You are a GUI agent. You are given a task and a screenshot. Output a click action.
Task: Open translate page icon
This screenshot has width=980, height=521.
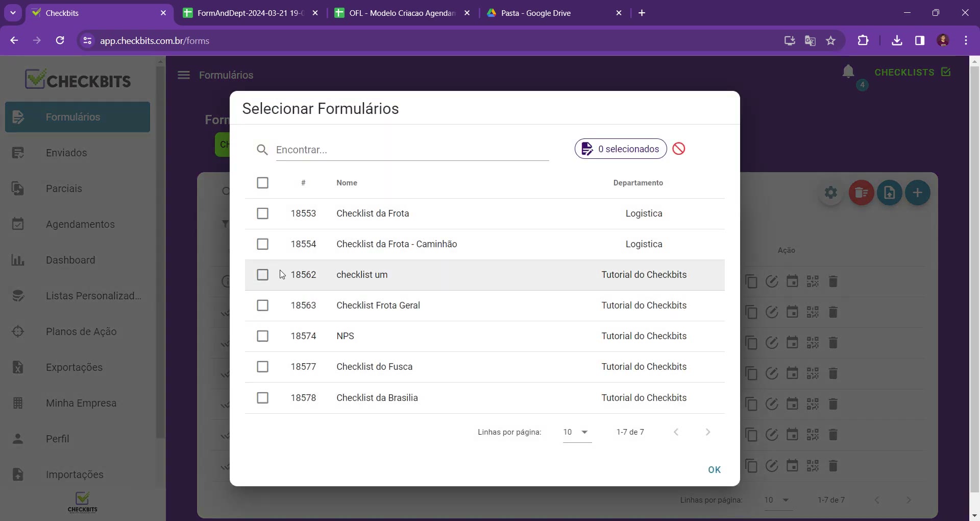click(x=810, y=40)
